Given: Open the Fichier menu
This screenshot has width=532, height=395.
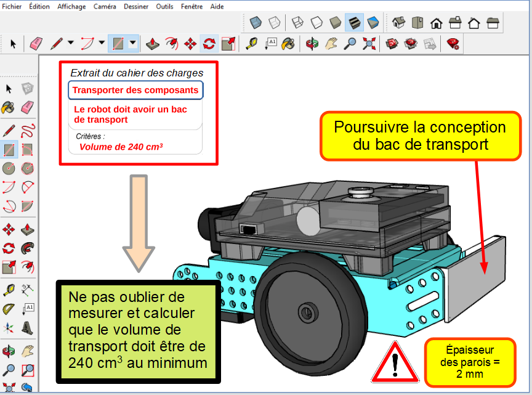Looking at the screenshot, I should pyautogui.click(x=12, y=6).
